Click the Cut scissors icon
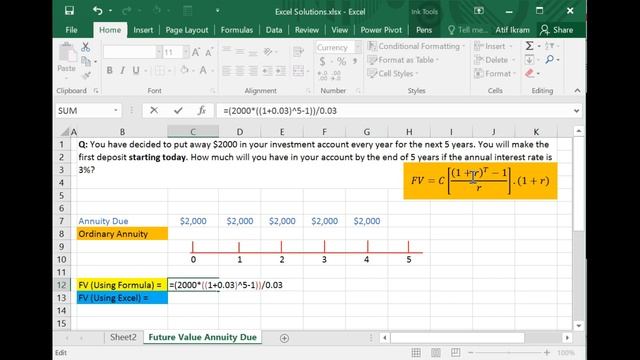 pyautogui.click(x=85, y=47)
